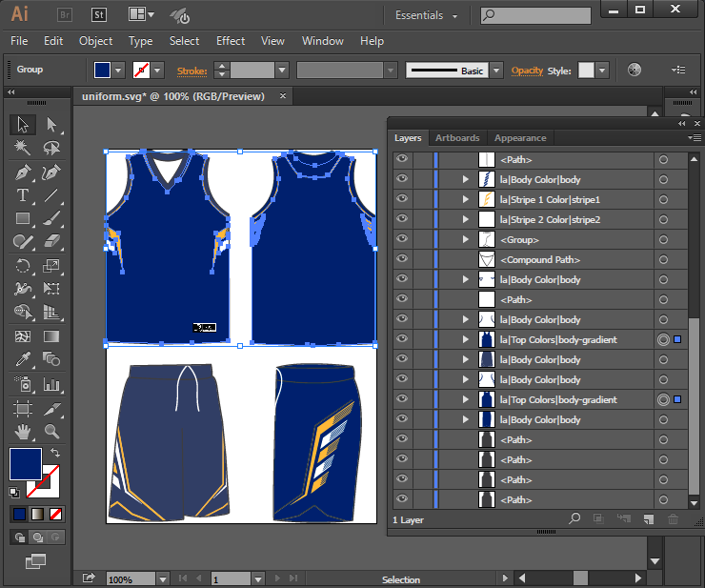
Task: Pick the Column Graph tool
Action: [x=51, y=384]
